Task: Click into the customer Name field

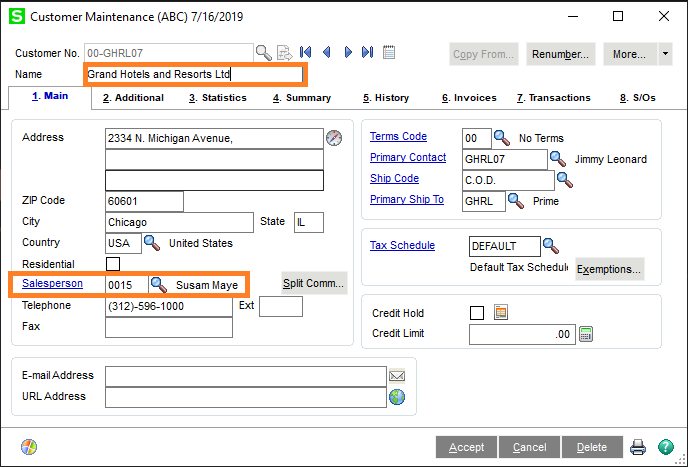Action: (194, 74)
